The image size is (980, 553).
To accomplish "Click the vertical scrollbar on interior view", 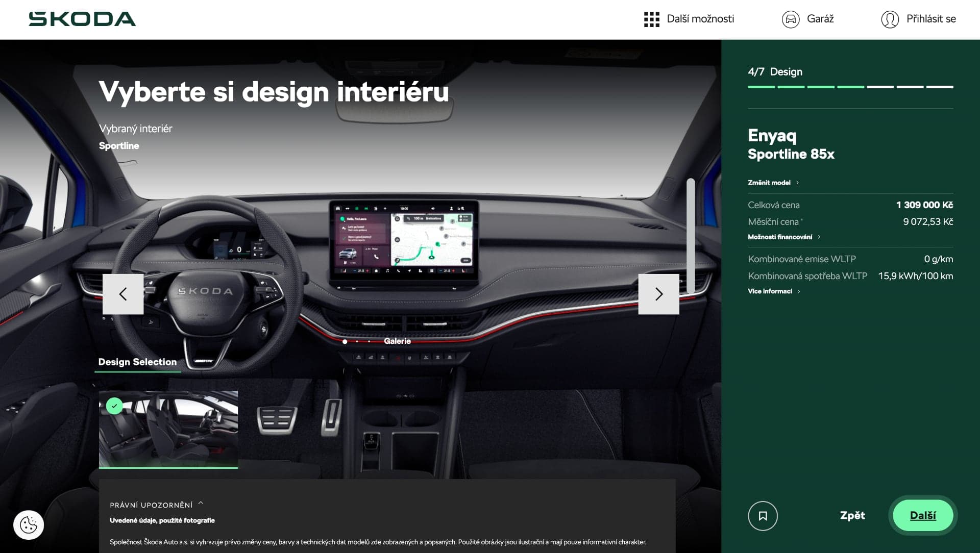I will (691, 236).
